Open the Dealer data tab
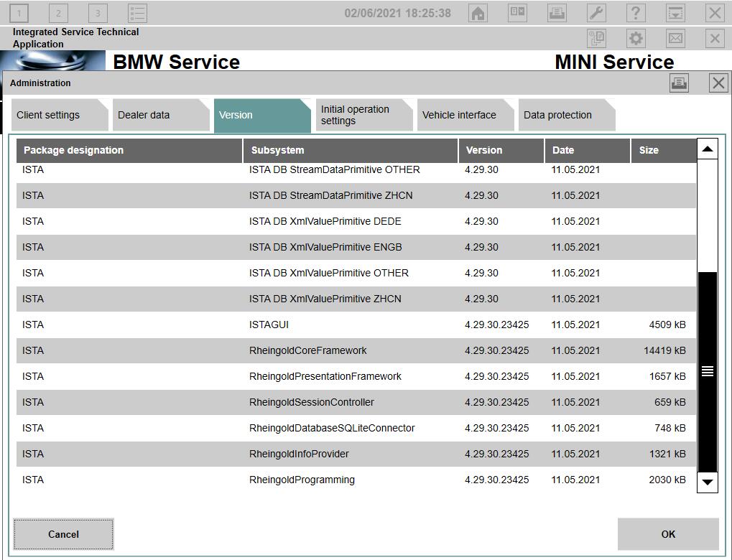This screenshot has height=560, width=732. pos(161,115)
